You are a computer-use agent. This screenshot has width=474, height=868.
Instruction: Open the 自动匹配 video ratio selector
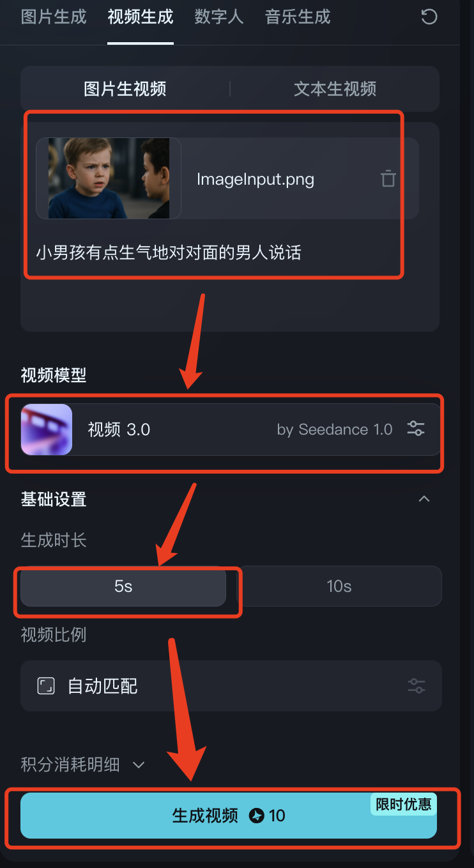point(231,686)
